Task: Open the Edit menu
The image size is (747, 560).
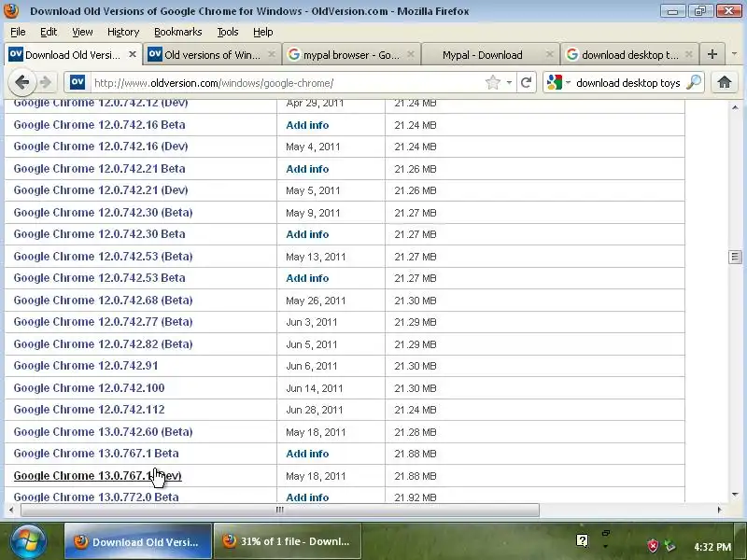Action: [x=49, y=32]
